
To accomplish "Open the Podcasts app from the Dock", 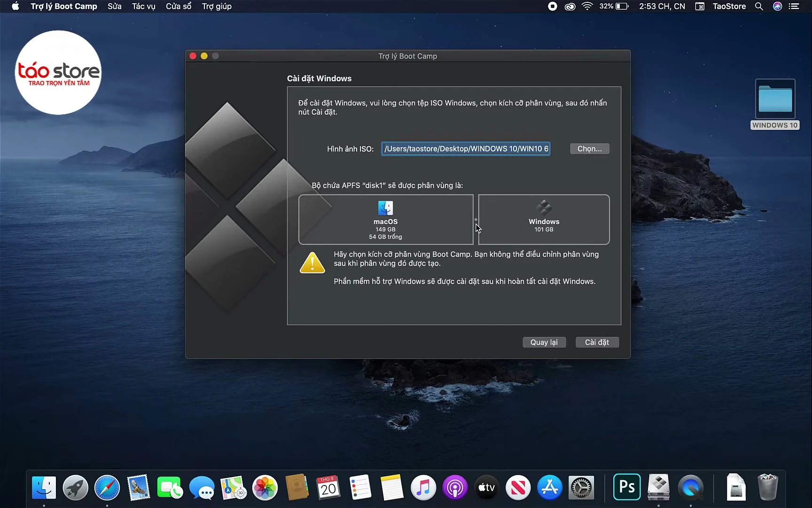I will point(455,487).
